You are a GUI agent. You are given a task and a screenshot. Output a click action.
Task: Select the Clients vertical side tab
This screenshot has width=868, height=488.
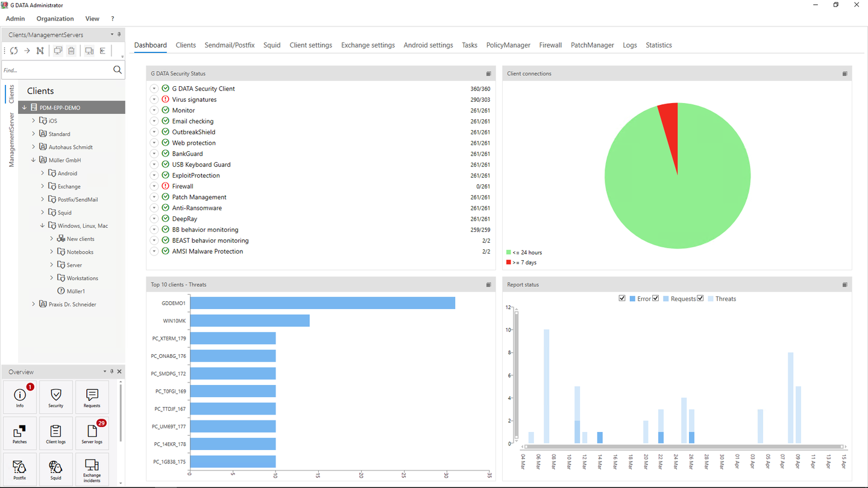(x=11, y=94)
